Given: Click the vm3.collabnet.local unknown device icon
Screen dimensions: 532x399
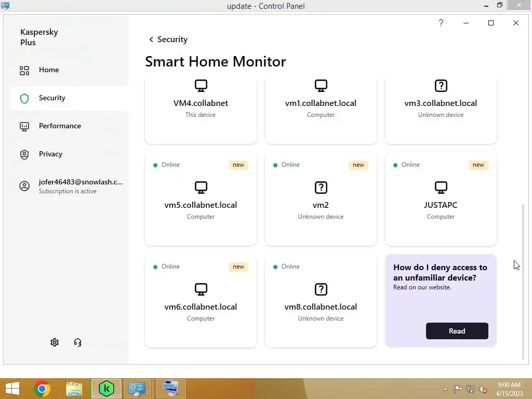Looking at the screenshot, I should coord(441,86).
